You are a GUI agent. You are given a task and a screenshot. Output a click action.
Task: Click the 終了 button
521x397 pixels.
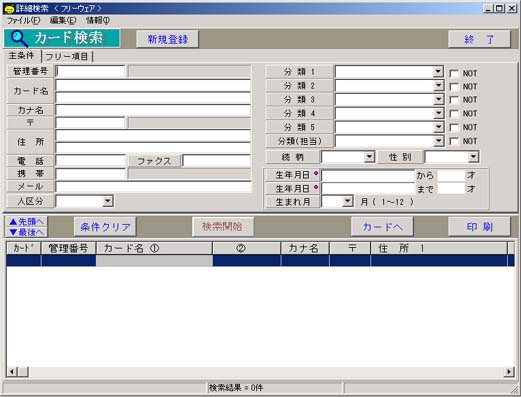[x=479, y=39]
